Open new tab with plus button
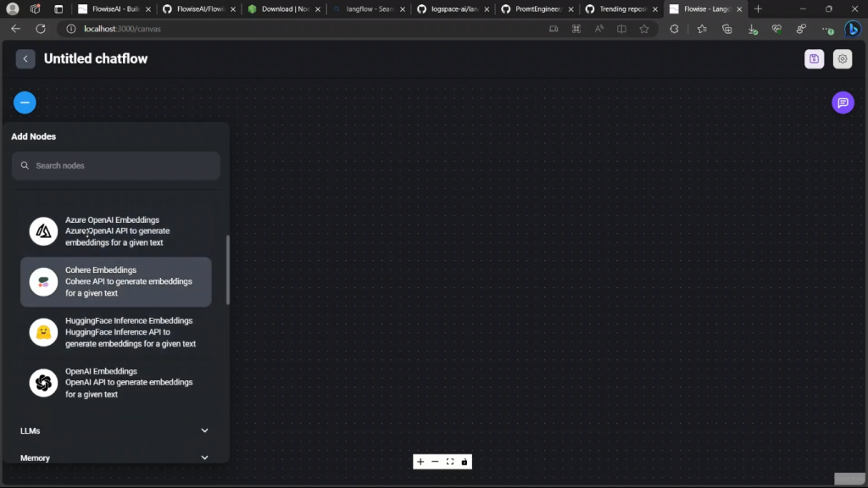Screen dimensions: 868x488 click(758, 8)
